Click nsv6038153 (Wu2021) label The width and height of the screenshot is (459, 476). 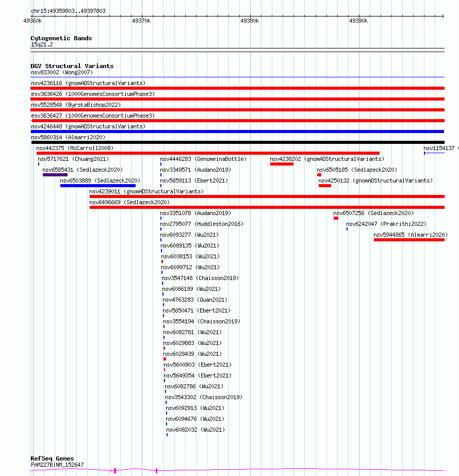coord(190,256)
